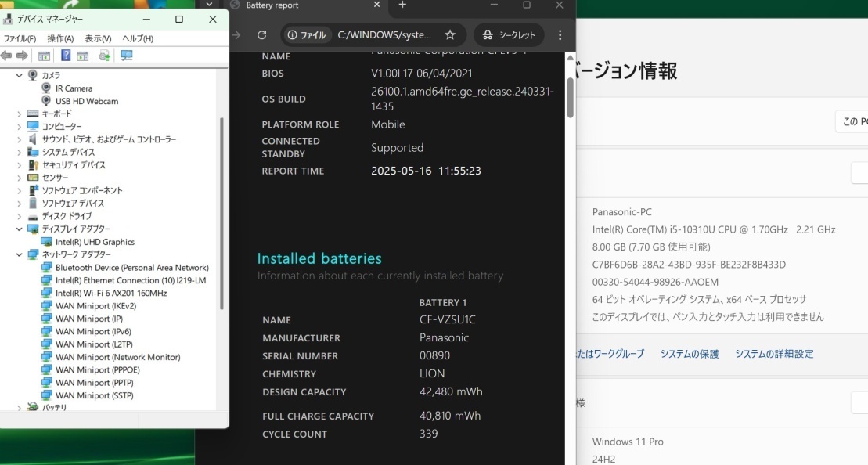Viewport: 868px width, 465px height.
Task: Expand サウンド、ビデオ、およびゲーム コントローラー
Action: [20, 139]
